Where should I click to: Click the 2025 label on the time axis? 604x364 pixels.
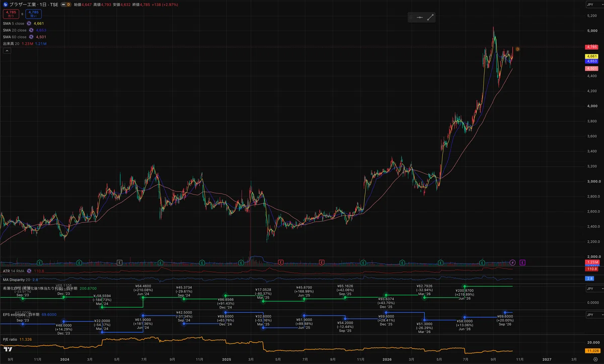226,359
